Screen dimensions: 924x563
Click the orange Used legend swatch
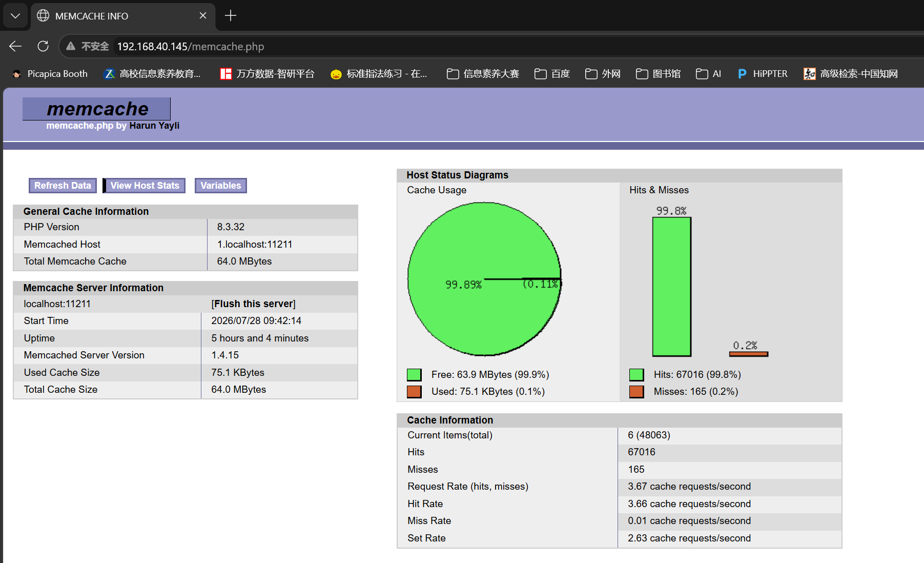tap(414, 392)
